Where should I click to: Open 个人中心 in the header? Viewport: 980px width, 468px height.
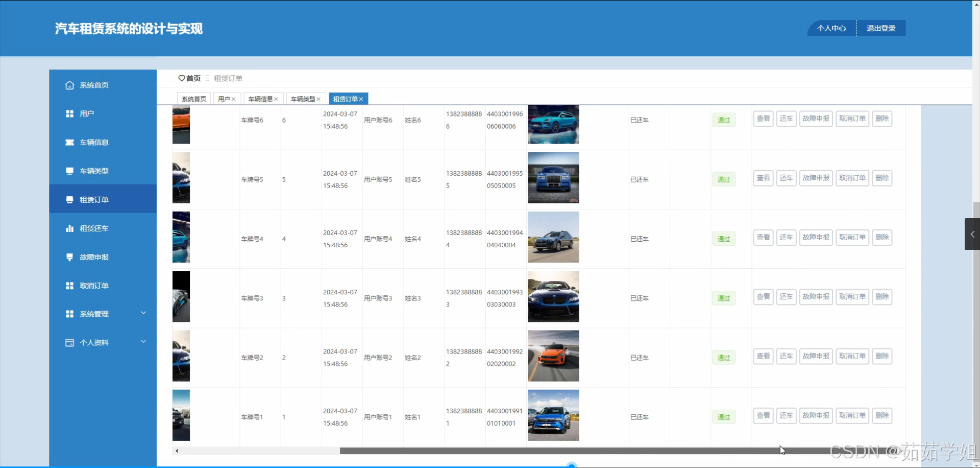click(831, 28)
